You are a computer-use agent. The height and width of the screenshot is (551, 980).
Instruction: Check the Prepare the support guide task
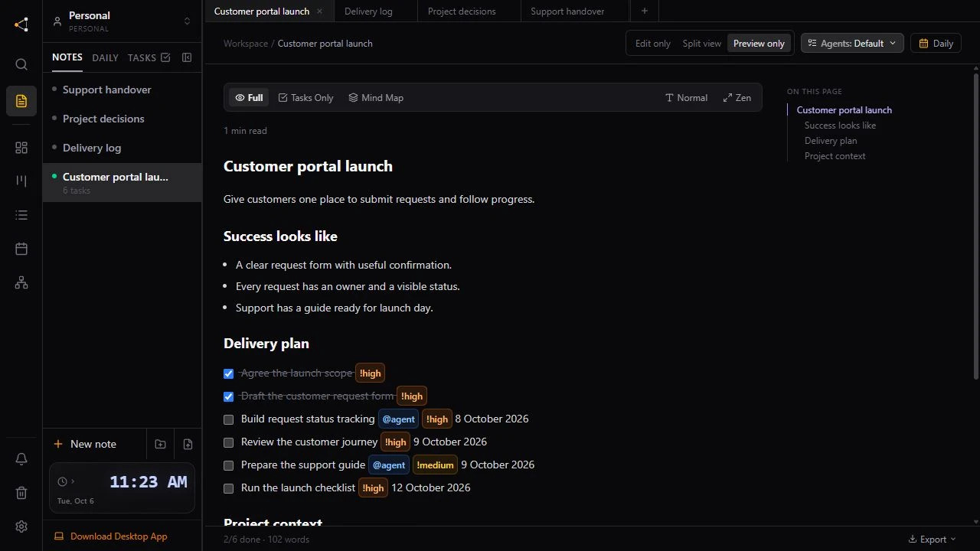228,465
